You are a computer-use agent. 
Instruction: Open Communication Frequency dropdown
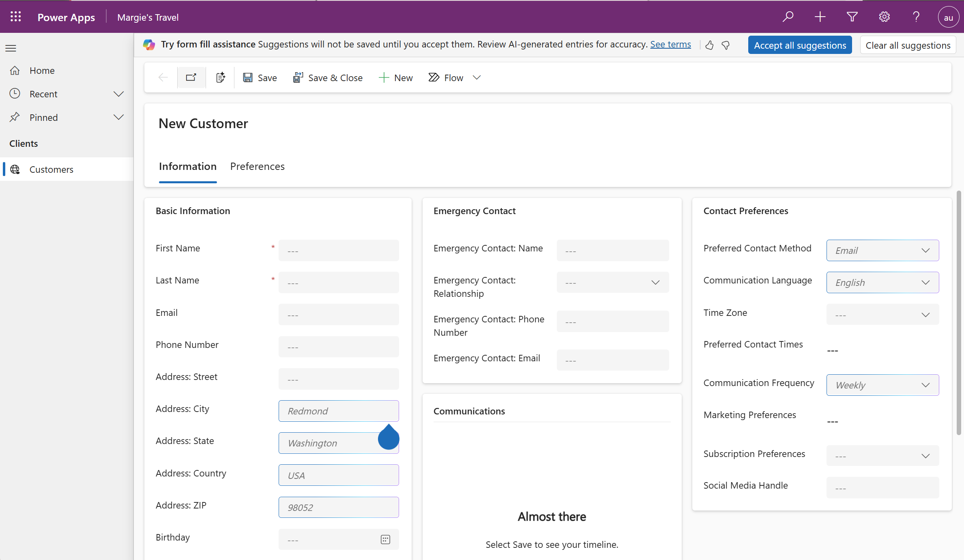pos(882,385)
